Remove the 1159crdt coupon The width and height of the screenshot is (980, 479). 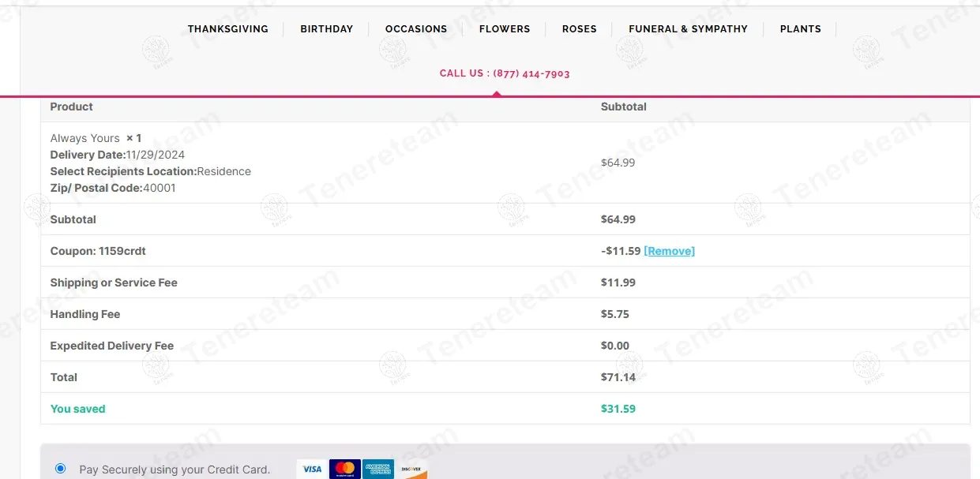[669, 251]
